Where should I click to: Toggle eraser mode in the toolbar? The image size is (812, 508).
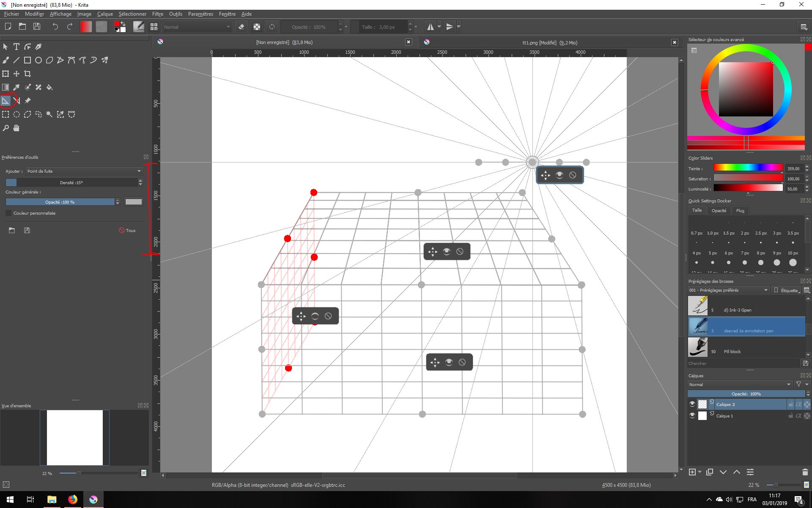tap(241, 27)
